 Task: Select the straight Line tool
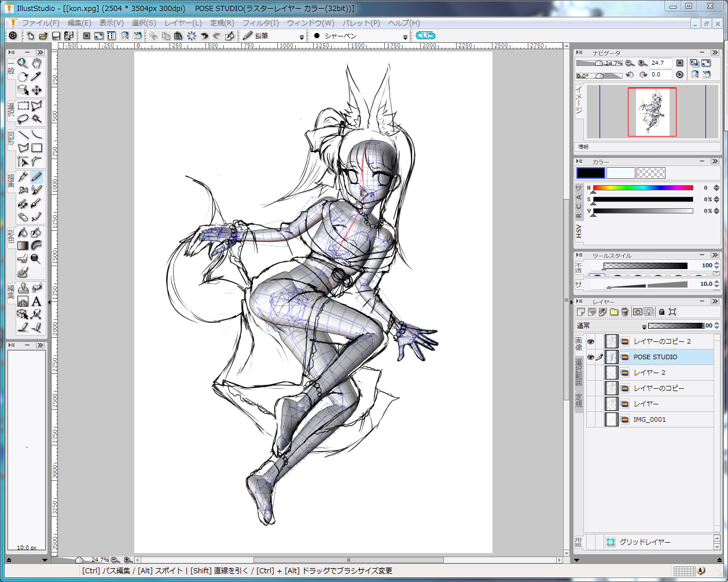pyautogui.click(x=23, y=135)
